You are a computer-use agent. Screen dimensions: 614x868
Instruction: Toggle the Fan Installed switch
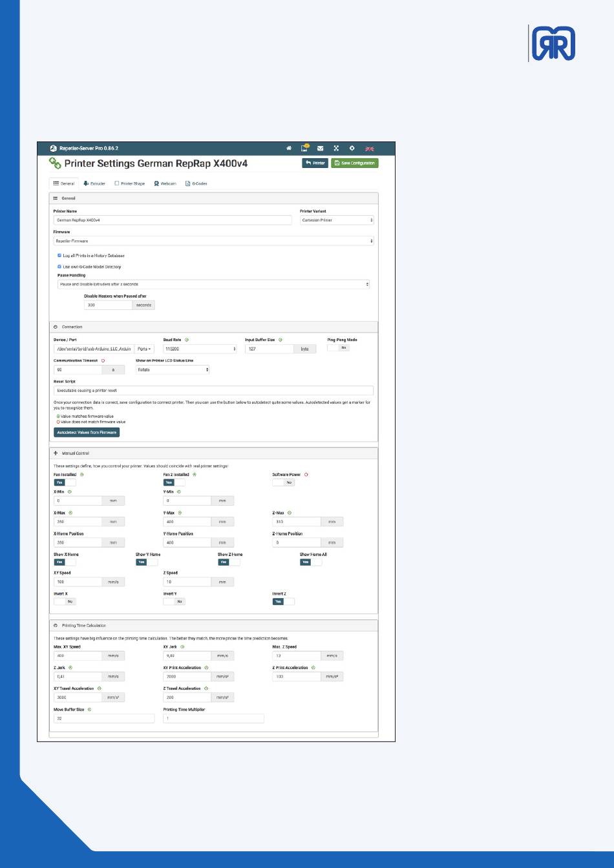pyautogui.click(x=65, y=482)
